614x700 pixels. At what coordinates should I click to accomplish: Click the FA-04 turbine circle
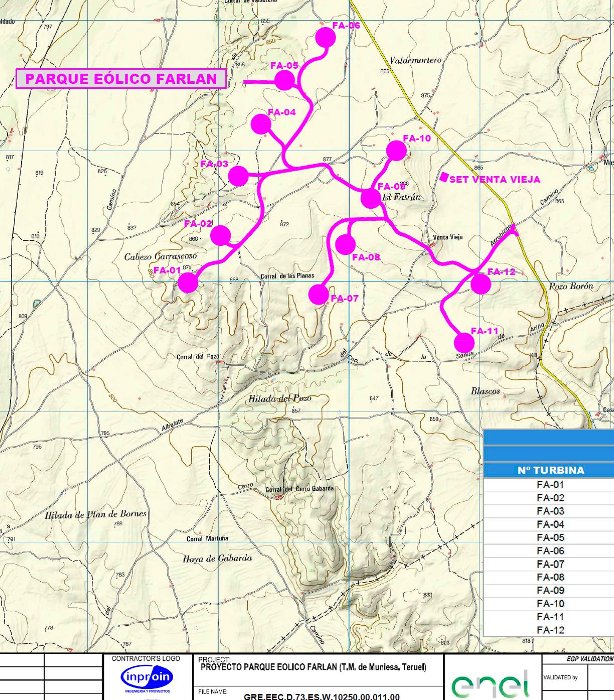[261, 124]
